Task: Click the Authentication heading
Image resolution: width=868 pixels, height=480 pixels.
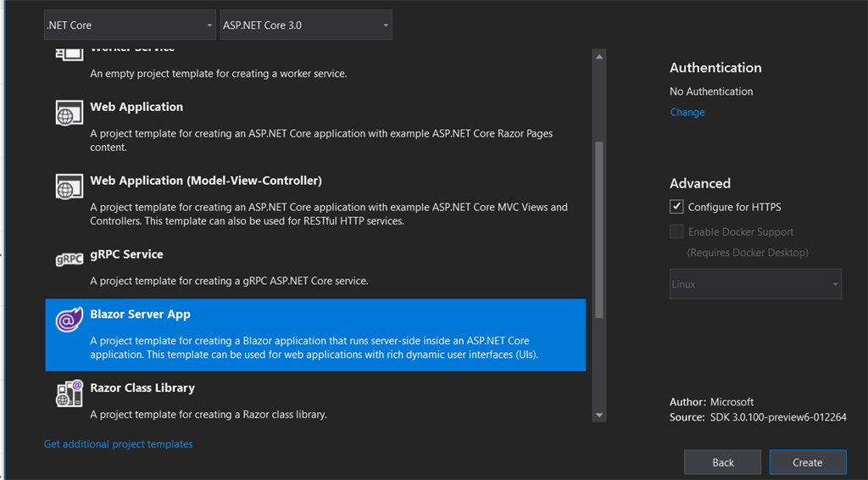Action: [x=715, y=68]
